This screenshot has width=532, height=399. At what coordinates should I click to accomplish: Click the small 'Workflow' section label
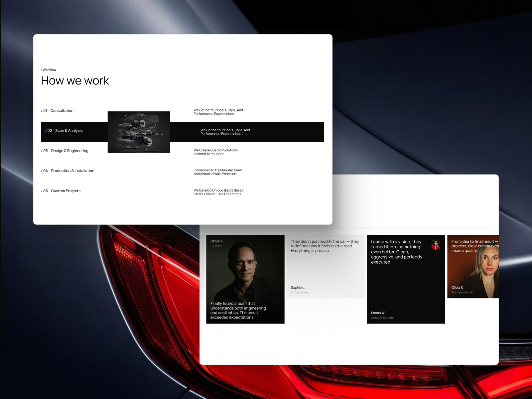(x=49, y=70)
